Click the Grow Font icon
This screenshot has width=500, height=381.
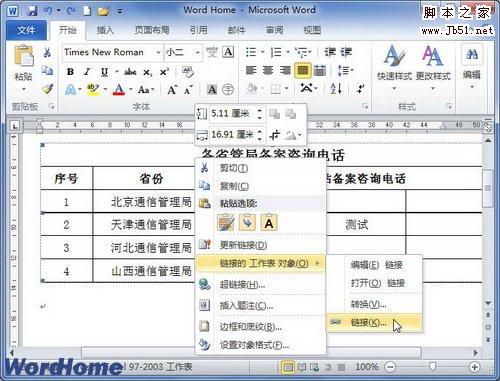coord(172,90)
